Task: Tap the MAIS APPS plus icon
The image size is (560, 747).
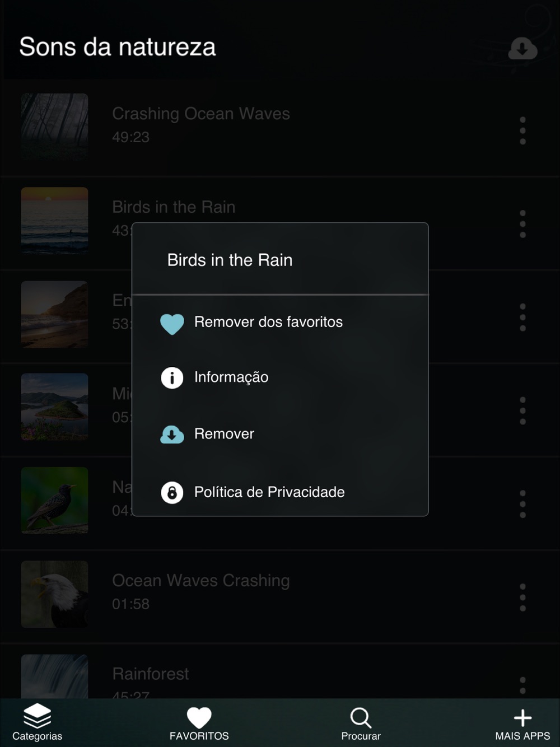Action: click(522, 718)
